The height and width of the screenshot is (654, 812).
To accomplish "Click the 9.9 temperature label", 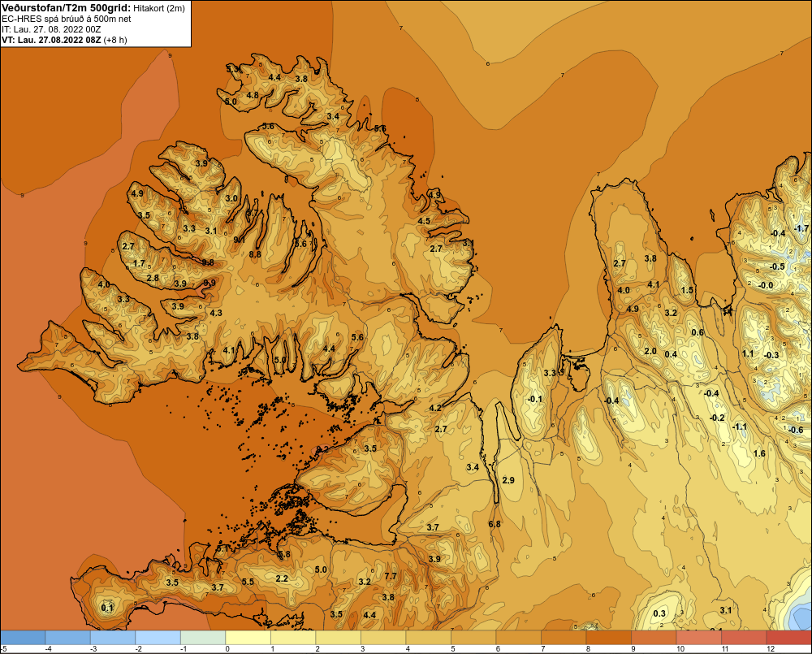I will [209, 283].
